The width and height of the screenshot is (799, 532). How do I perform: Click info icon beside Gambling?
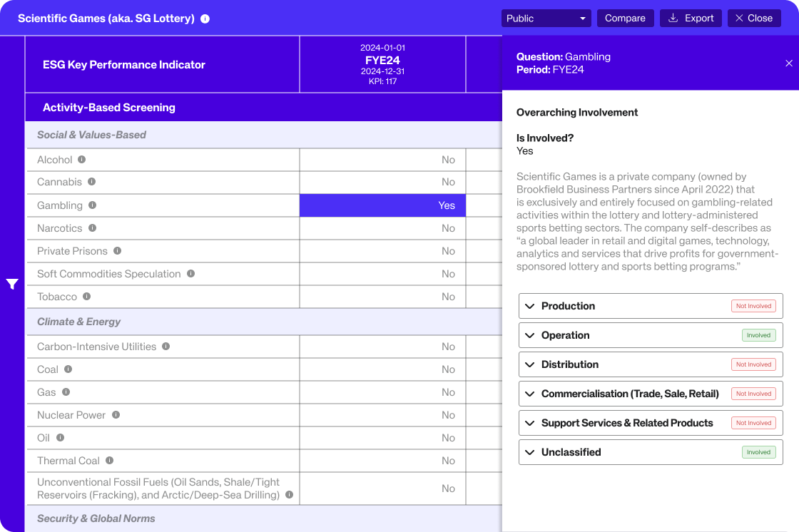[x=92, y=205]
